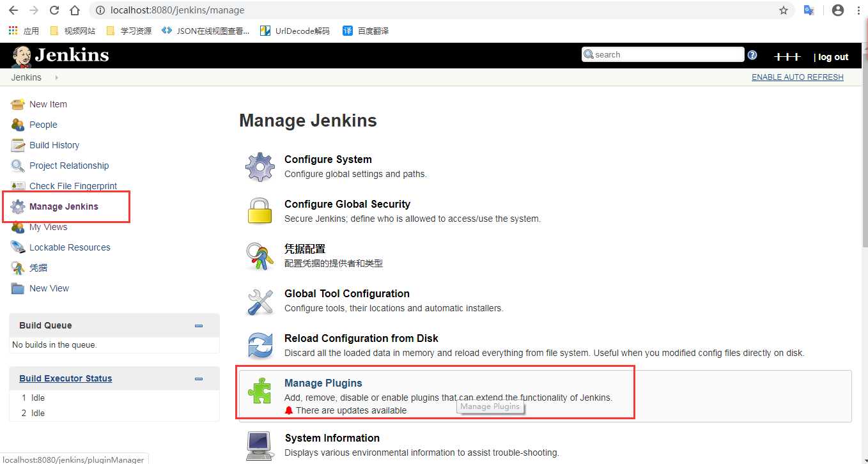
Task: Click the My Views icon
Action: pos(18,227)
